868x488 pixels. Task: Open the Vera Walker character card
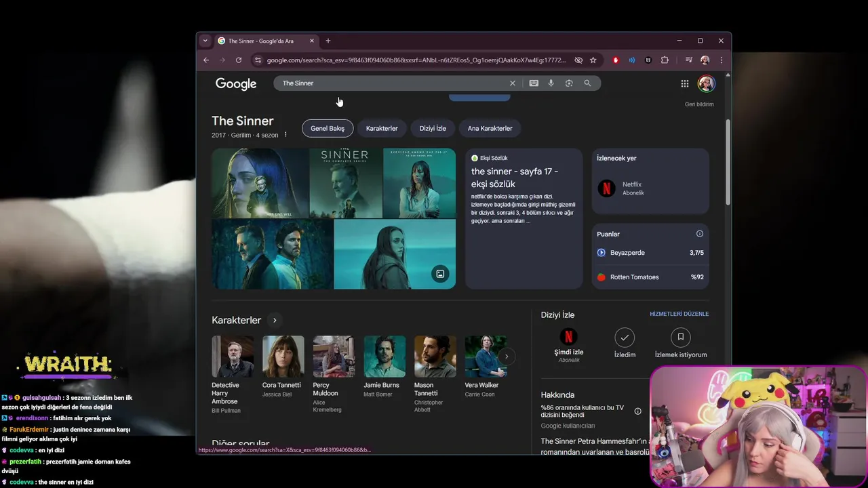pos(486,367)
